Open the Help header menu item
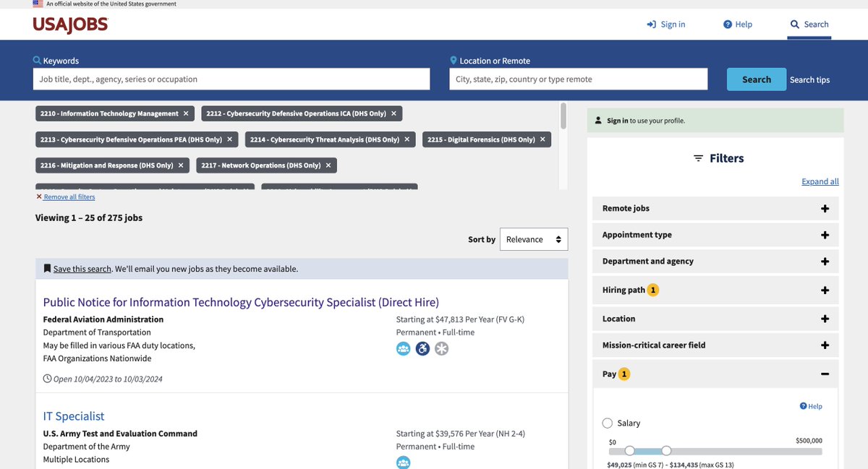Image resolution: width=868 pixels, height=469 pixels. pos(738,25)
